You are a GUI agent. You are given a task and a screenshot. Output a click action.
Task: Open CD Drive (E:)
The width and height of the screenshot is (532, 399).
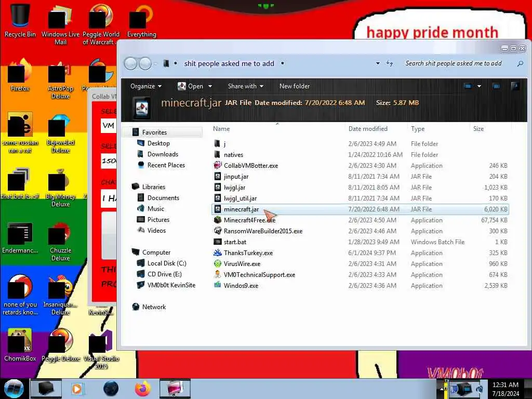(164, 274)
